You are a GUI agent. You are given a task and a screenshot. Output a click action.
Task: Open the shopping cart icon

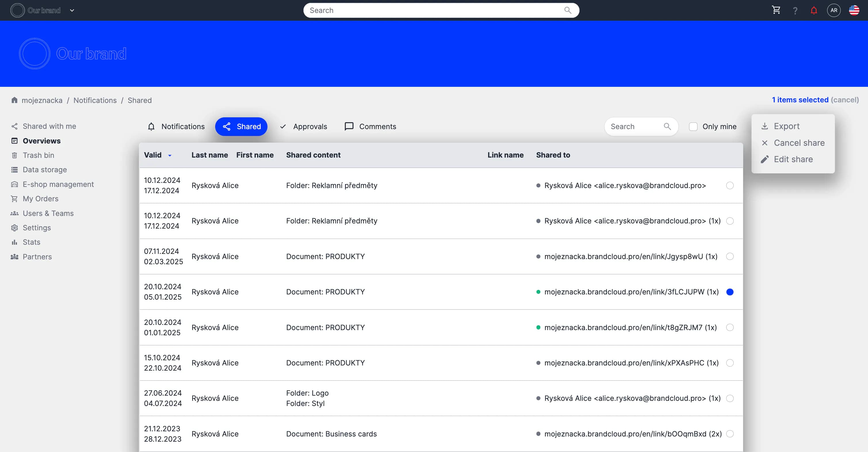coord(776,10)
